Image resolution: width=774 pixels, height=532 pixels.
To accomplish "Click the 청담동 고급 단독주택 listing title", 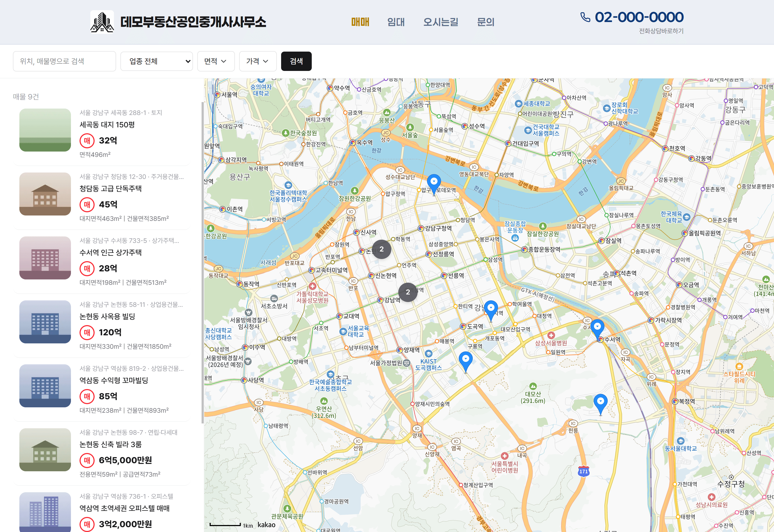I will coord(110,189).
